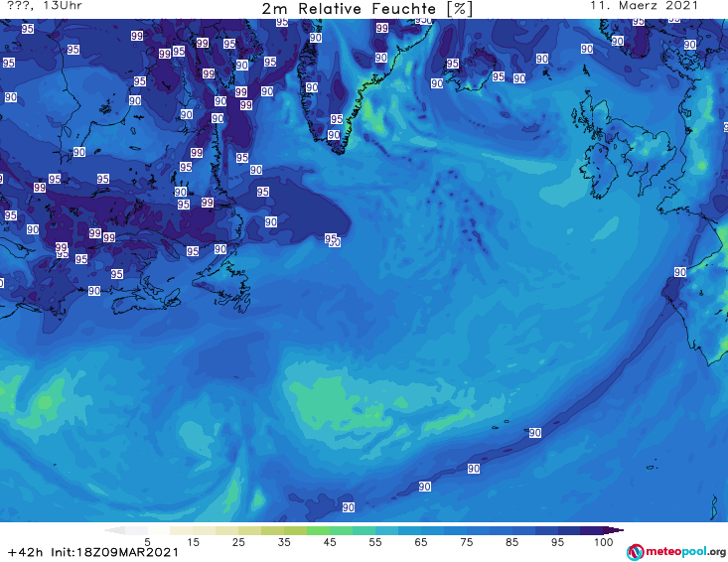This screenshot has width=728, height=562.
Task: Click the colorbar value label '25'
Action: click(238, 542)
